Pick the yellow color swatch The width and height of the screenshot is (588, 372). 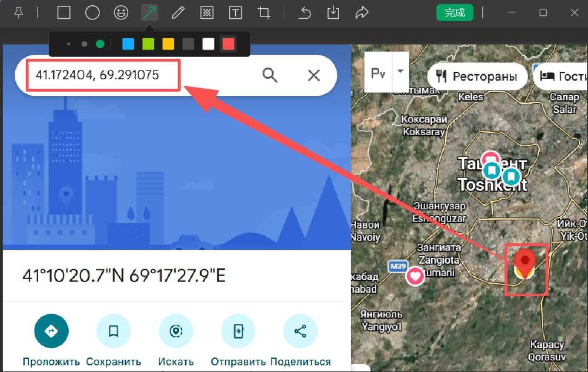[168, 44]
